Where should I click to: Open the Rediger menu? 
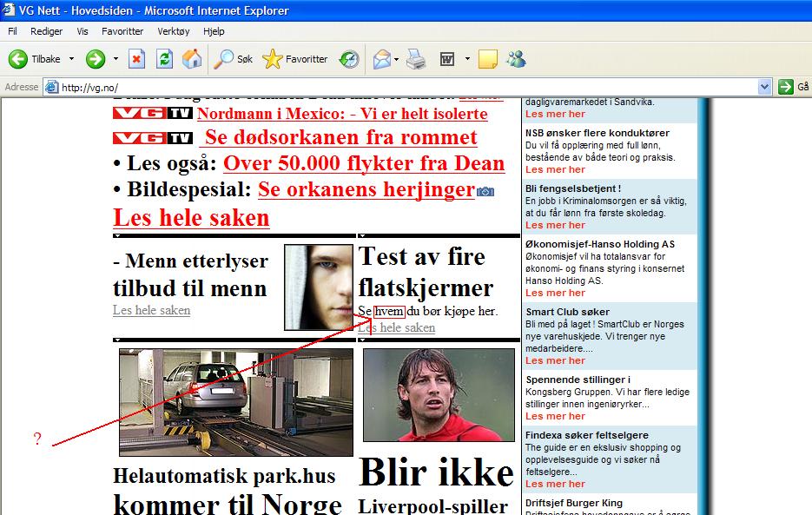coord(46,31)
